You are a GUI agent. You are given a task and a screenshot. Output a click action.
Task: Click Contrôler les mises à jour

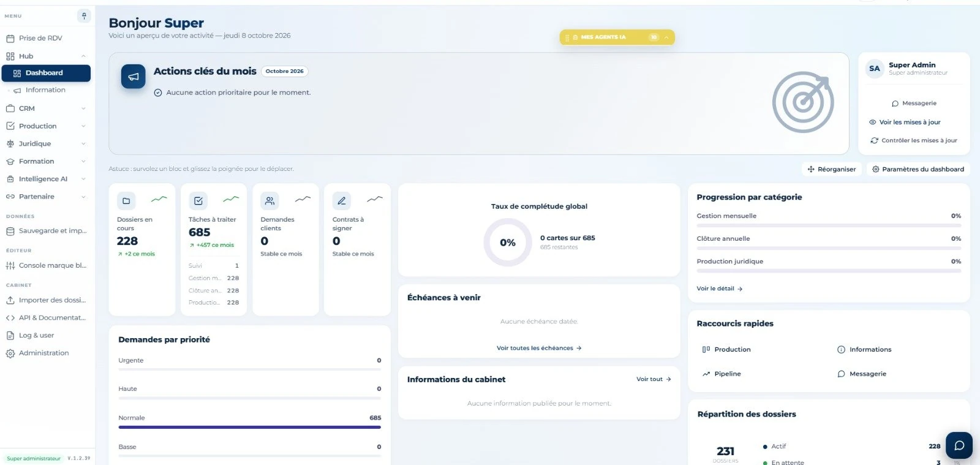(914, 140)
